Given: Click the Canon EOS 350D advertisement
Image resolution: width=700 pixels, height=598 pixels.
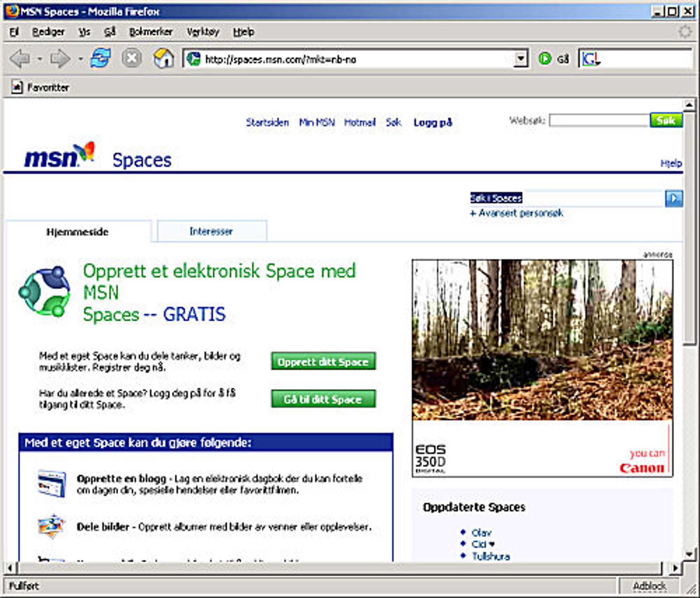Looking at the screenshot, I should 542,368.
